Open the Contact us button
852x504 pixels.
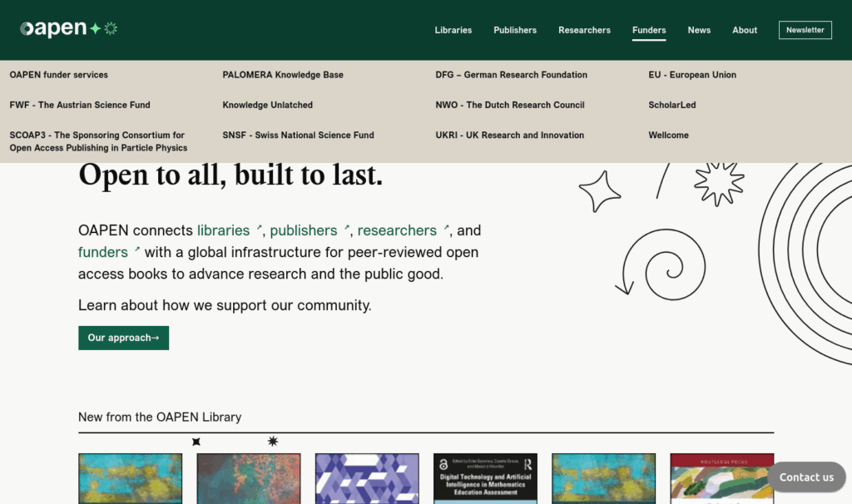coord(805,477)
